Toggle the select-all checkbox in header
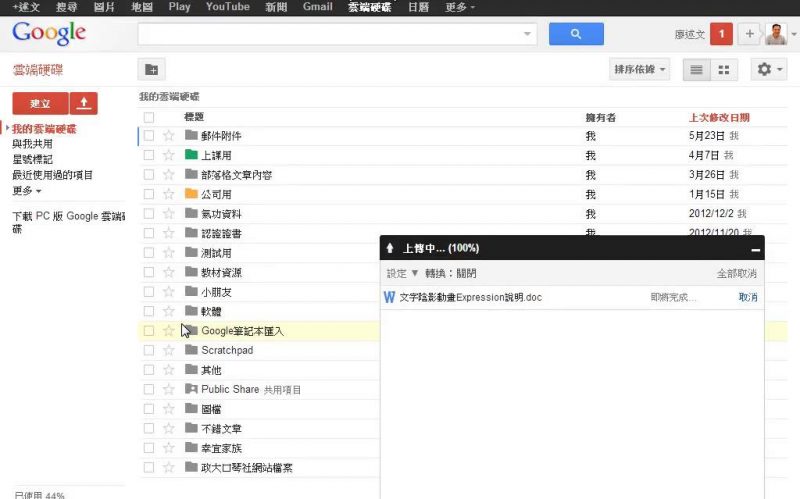This screenshot has height=499, width=800. click(x=148, y=117)
